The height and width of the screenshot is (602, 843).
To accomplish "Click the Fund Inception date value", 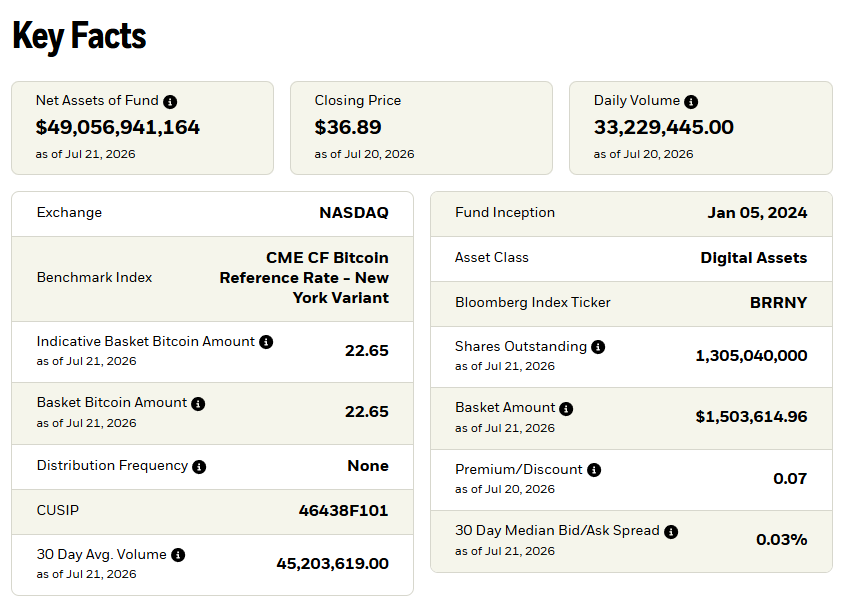I will [x=757, y=213].
